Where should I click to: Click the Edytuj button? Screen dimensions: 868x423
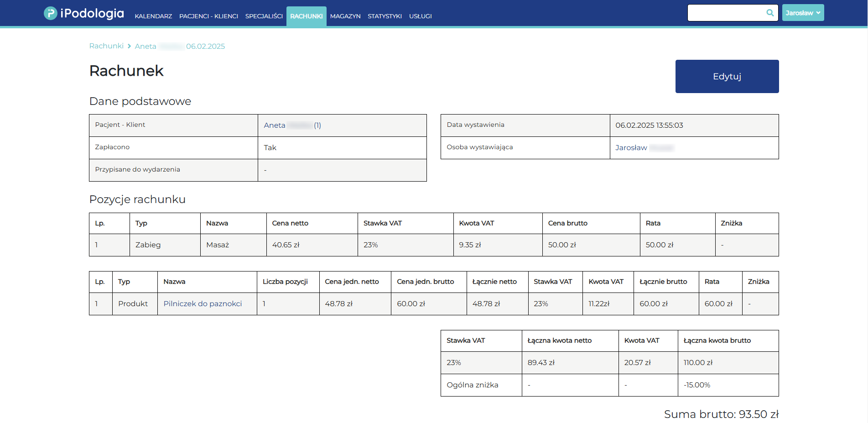coord(727,76)
